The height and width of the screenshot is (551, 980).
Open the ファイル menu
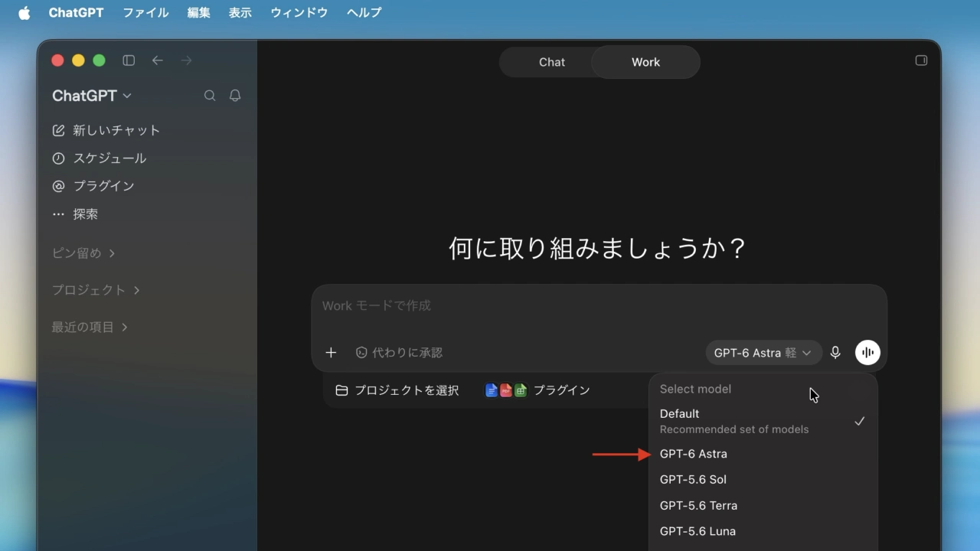tap(145, 13)
